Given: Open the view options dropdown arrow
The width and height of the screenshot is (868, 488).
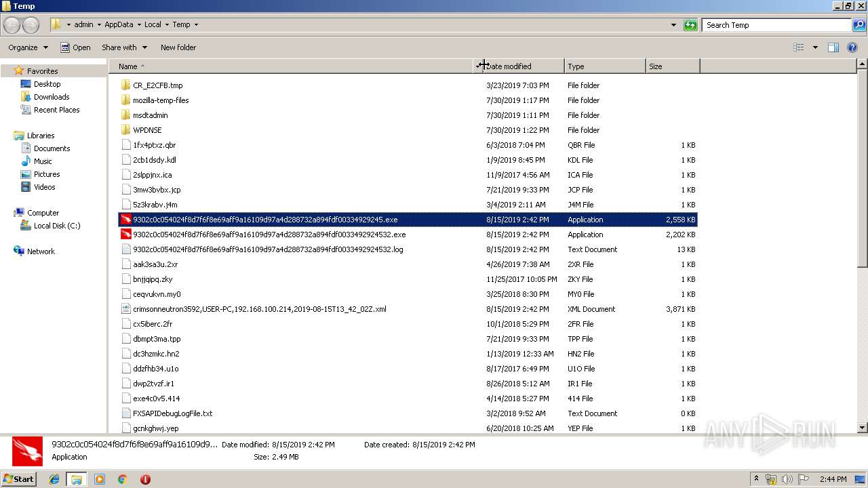Looking at the screenshot, I should (x=815, y=47).
